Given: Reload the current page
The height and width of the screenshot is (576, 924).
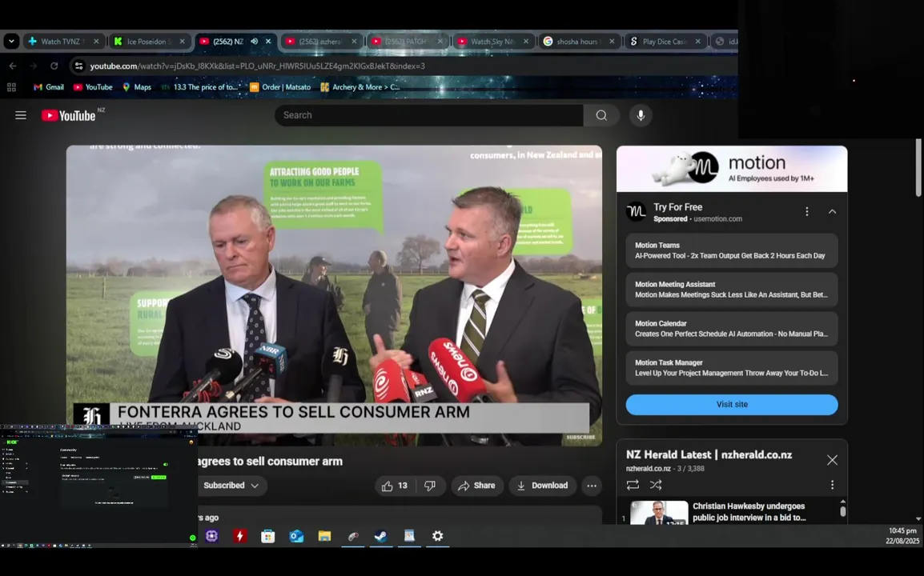Looking at the screenshot, I should (x=54, y=66).
